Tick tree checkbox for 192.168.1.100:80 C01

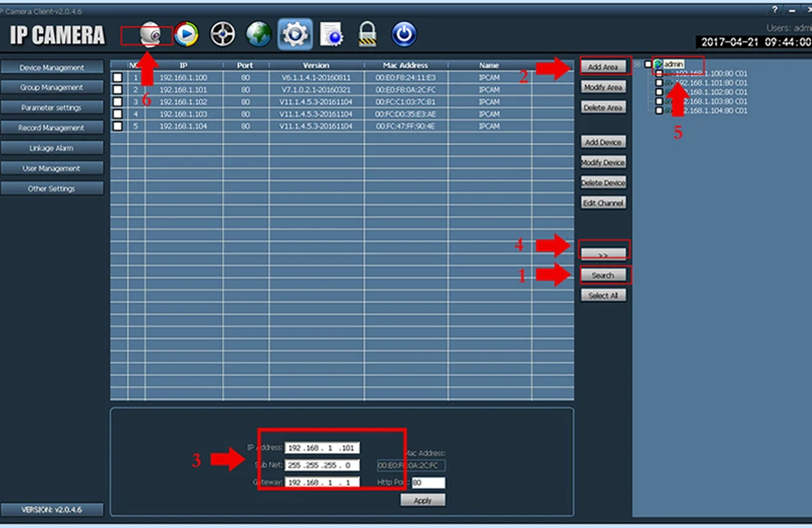click(x=659, y=73)
